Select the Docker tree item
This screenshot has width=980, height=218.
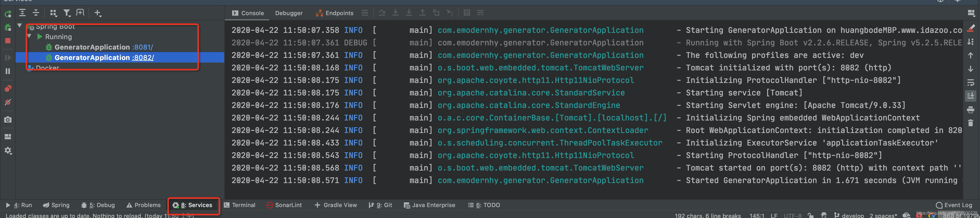47,68
